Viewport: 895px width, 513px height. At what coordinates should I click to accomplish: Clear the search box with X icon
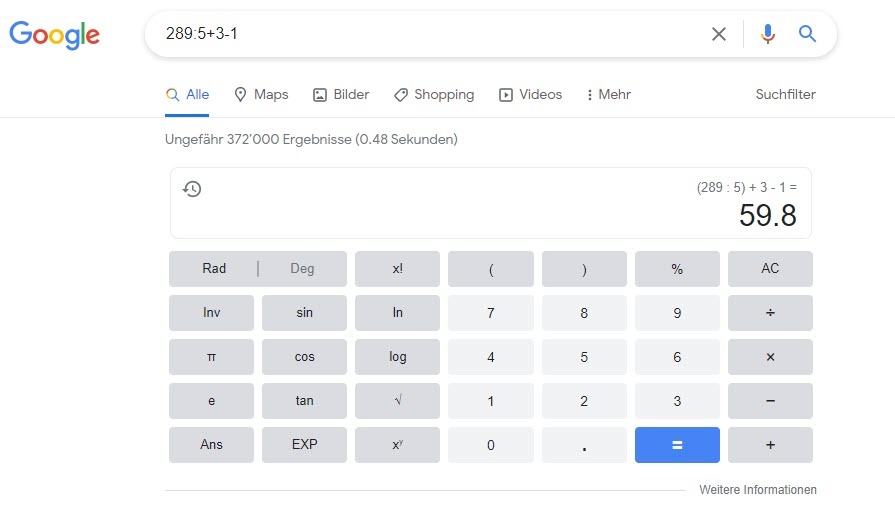click(719, 34)
